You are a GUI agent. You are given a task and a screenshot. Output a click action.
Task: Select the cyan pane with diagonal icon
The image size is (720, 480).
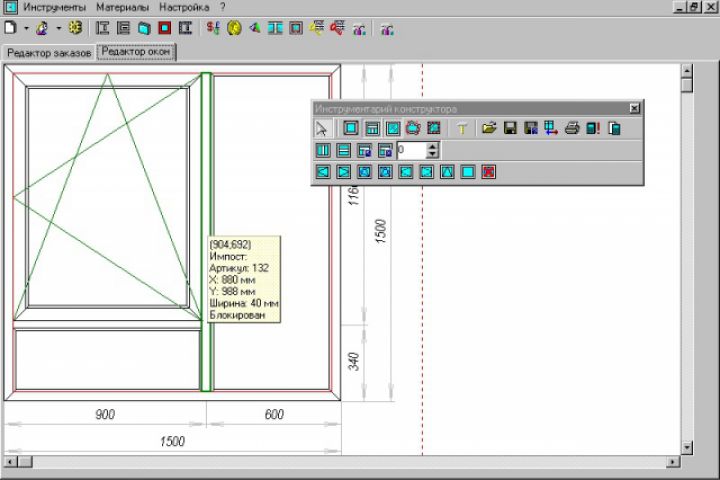coord(393,128)
